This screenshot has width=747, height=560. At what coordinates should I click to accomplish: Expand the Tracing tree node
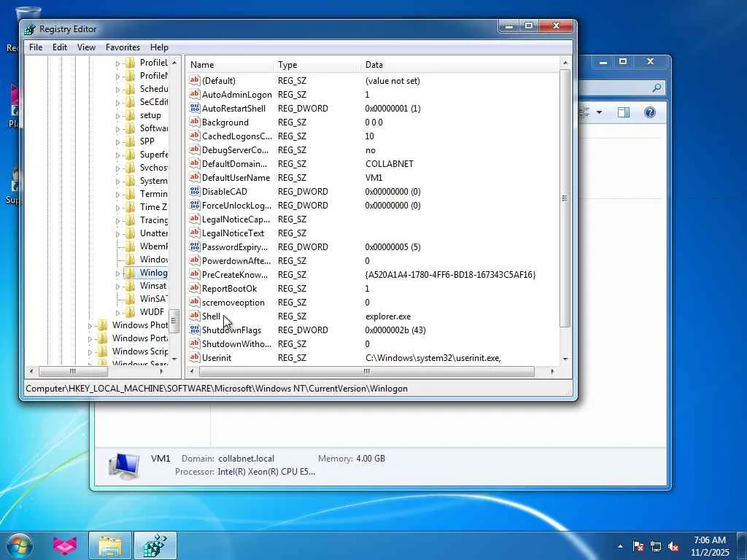117,220
